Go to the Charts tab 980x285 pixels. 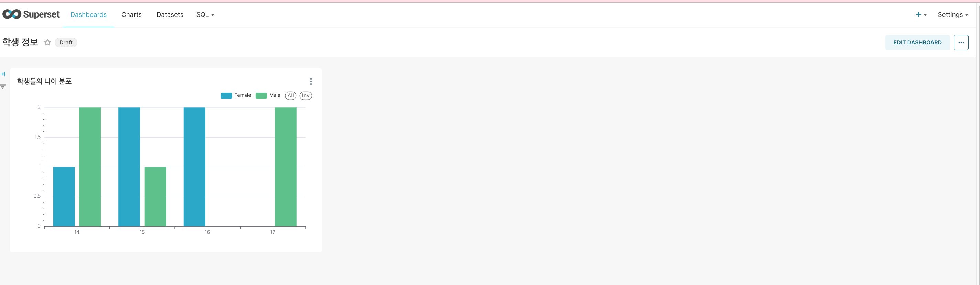pyautogui.click(x=132, y=14)
